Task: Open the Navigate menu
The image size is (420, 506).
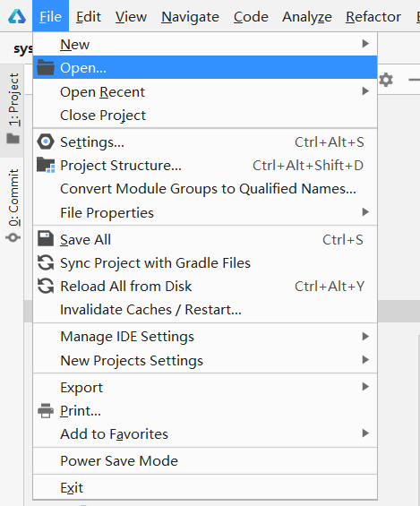Action: click(190, 16)
